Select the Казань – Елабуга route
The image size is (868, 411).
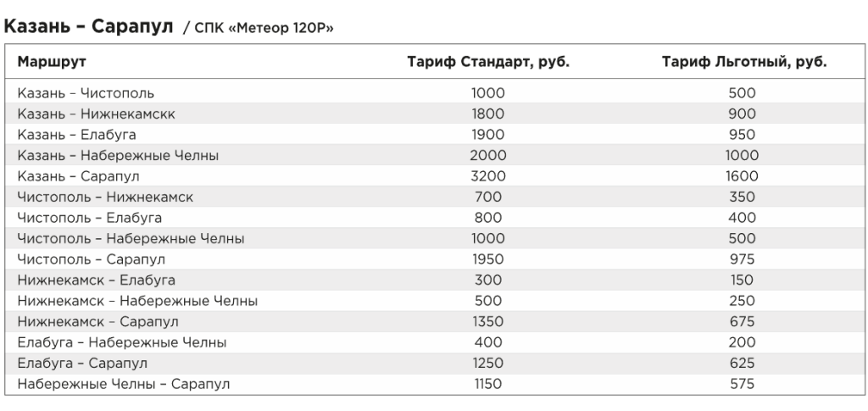coord(76,135)
